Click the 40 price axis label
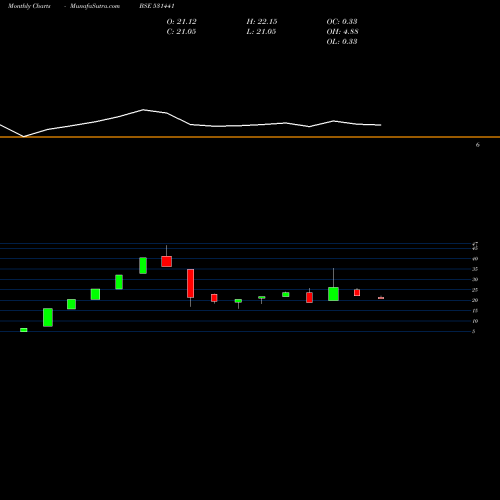 click(x=475, y=259)
